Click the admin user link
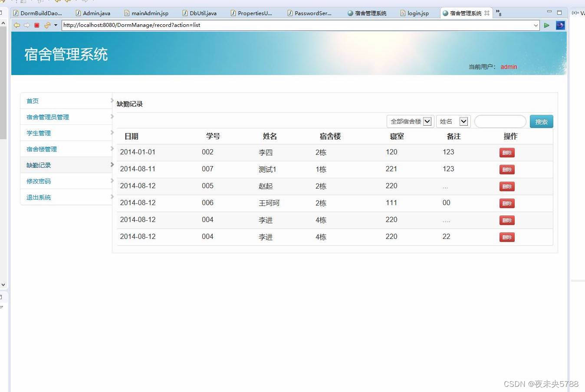Image resolution: width=585 pixels, height=392 pixels. point(508,67)
